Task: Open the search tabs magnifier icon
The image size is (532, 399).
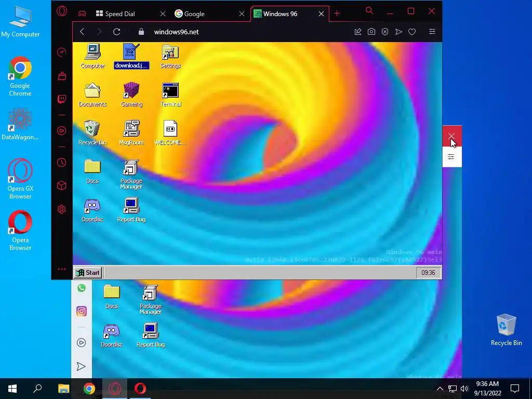Action: tap(369, 11)
